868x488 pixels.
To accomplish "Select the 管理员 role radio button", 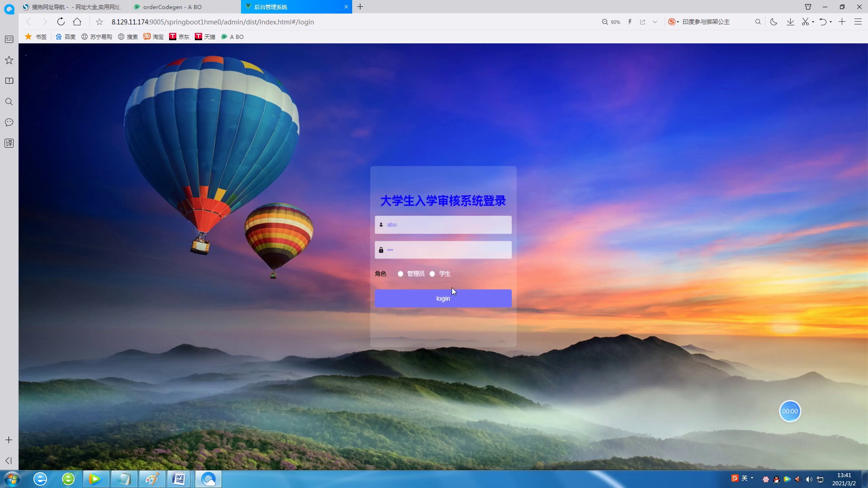I will click(x=401, y=274).
